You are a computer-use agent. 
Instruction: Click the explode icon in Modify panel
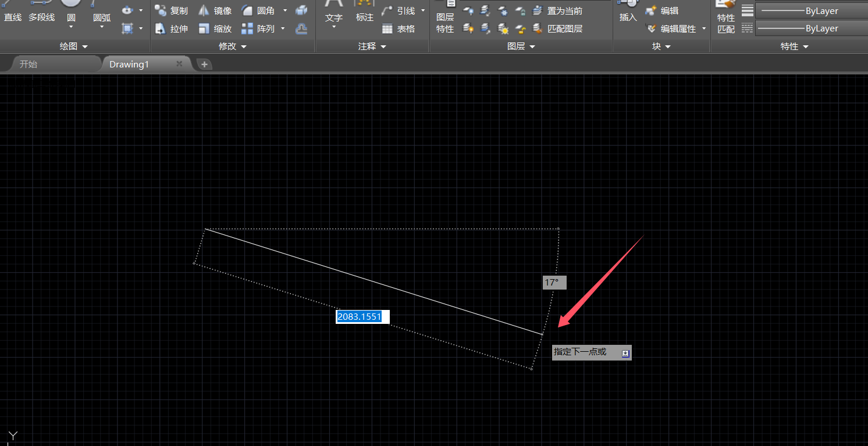[x=301, y=10]
